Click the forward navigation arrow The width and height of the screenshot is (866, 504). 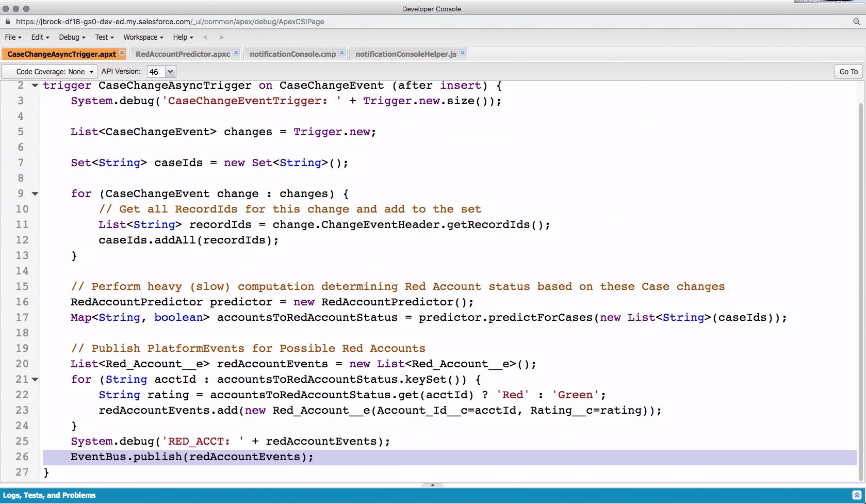pyautogui.click(x=221, y=37)
